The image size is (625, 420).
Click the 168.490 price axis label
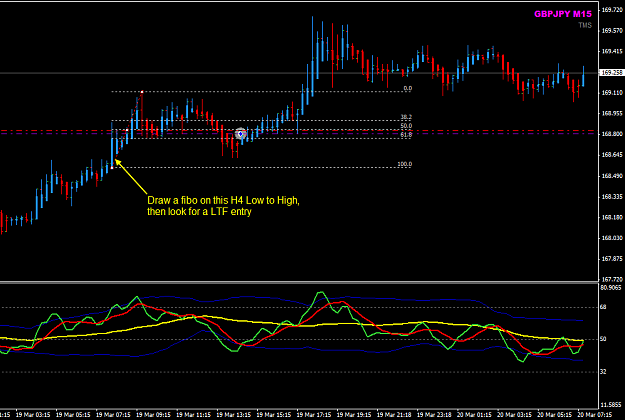click(x=612, y=176)
